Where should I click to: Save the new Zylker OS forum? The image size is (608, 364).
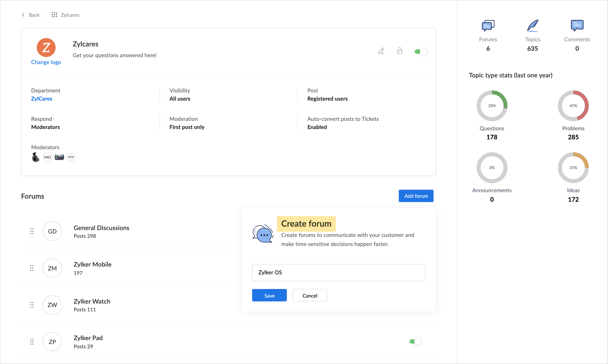click(269, 295)
